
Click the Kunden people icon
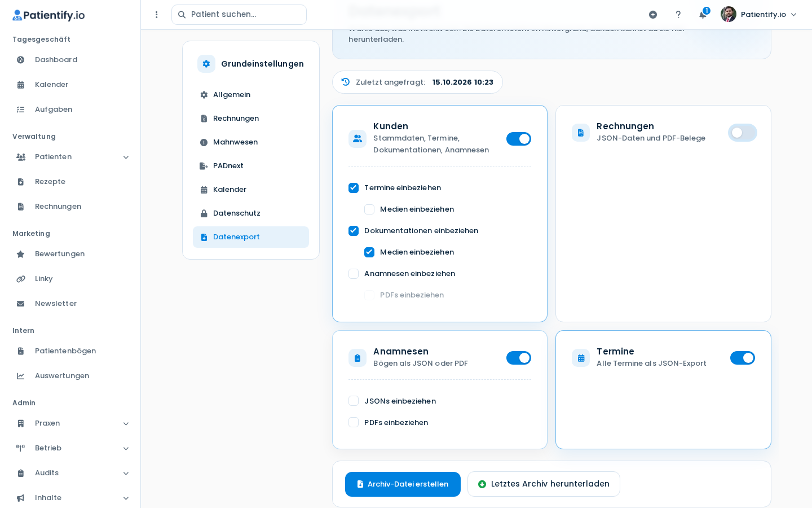[x=358, y=138]
